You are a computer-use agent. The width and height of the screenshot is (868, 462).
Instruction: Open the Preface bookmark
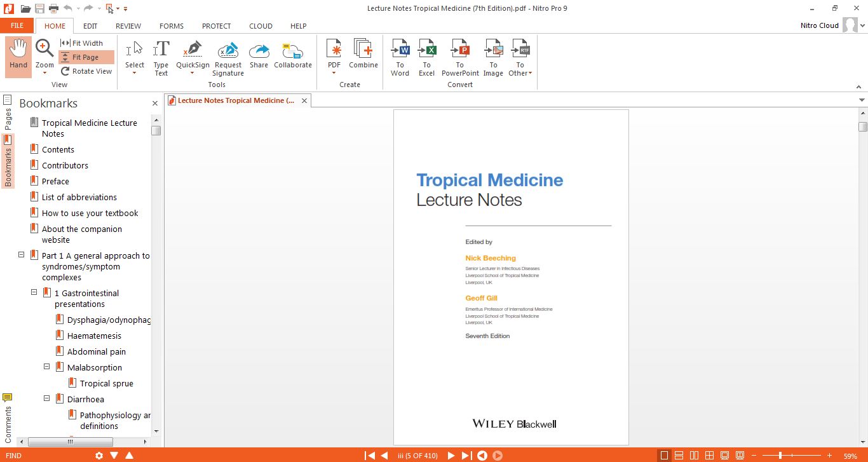pyautogui.click(x=55, y=181)
